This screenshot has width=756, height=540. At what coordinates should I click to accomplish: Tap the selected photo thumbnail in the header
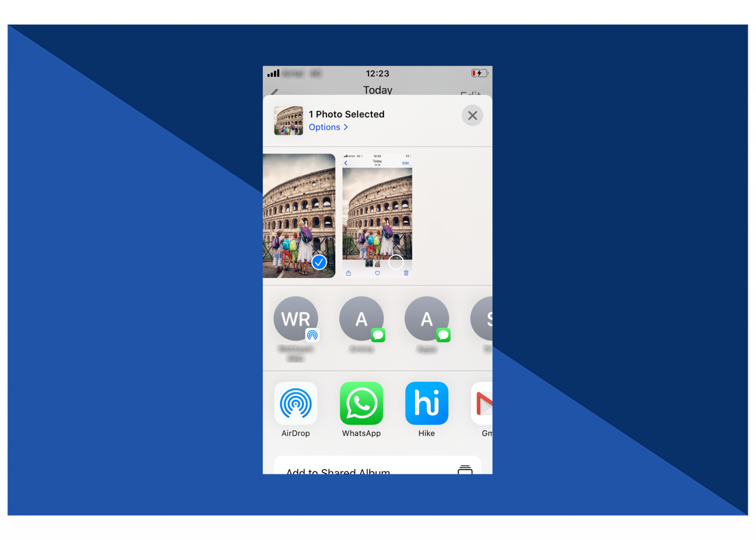(x=289, y=120)
